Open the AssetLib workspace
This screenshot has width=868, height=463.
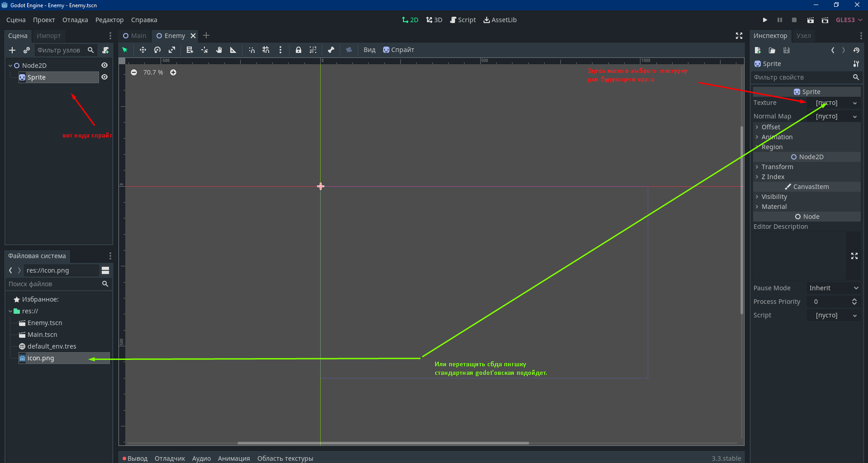(500, 20)
